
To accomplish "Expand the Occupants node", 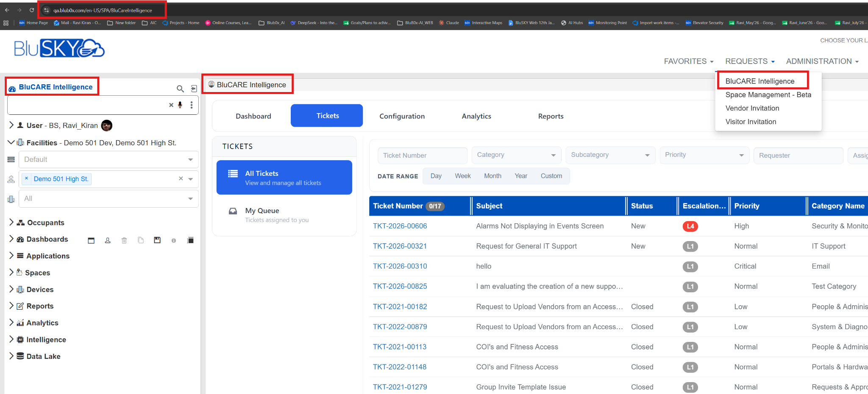I will (11, 222).
